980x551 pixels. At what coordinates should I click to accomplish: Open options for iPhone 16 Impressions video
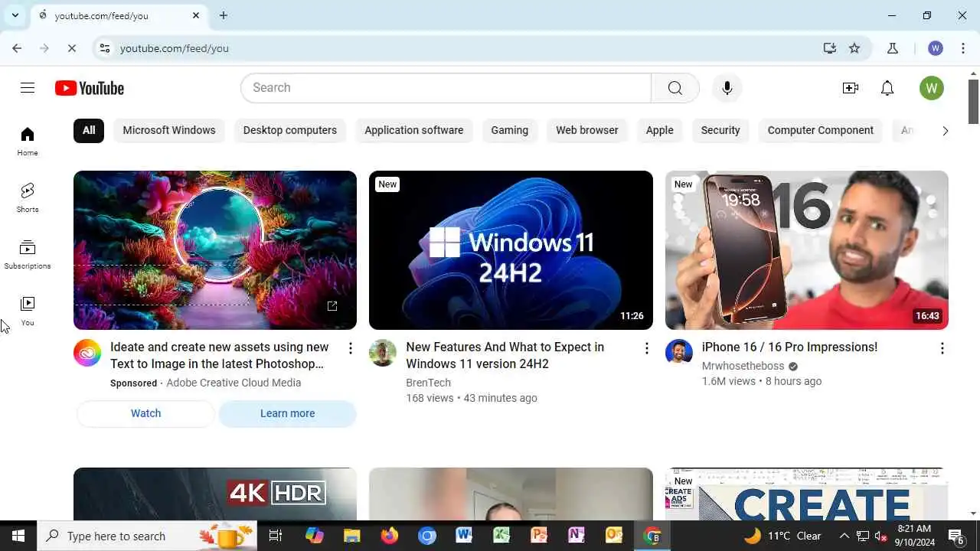click(x=942, y=348)
